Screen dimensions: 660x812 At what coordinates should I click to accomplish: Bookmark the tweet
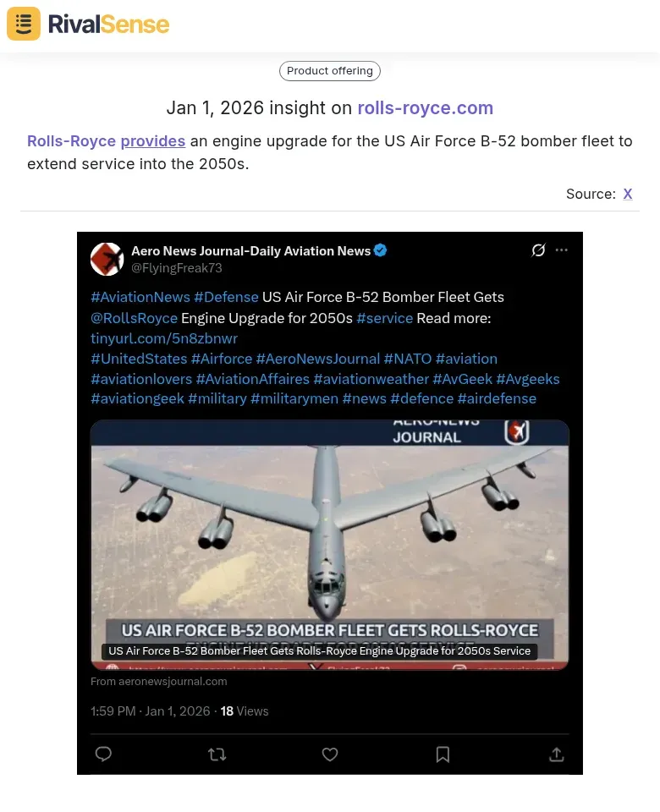[443, 754]
